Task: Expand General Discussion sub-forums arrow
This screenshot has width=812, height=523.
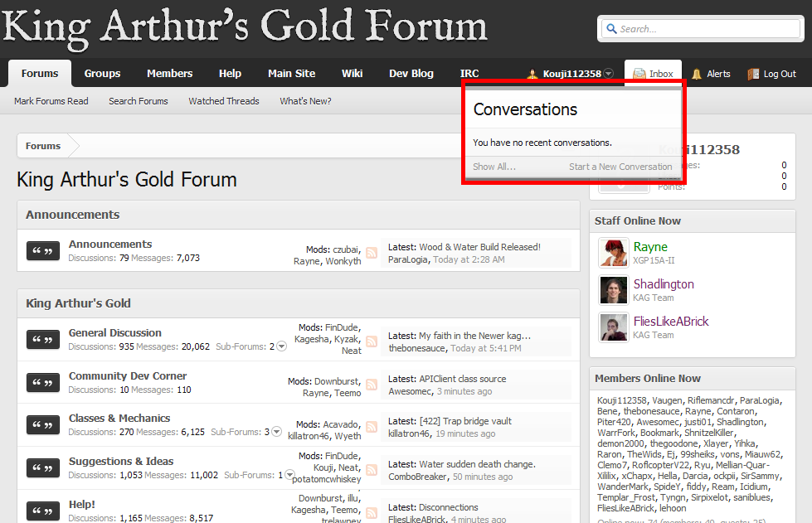Action: coord(281,346)
